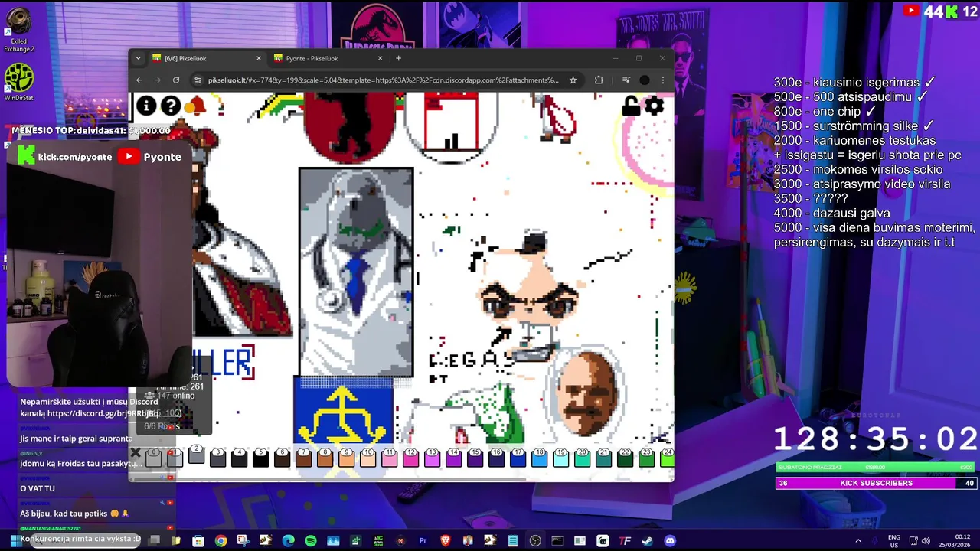
Task: Open Exiled Exchange 2 desktop shortcut
Action: tap(18, 31)
